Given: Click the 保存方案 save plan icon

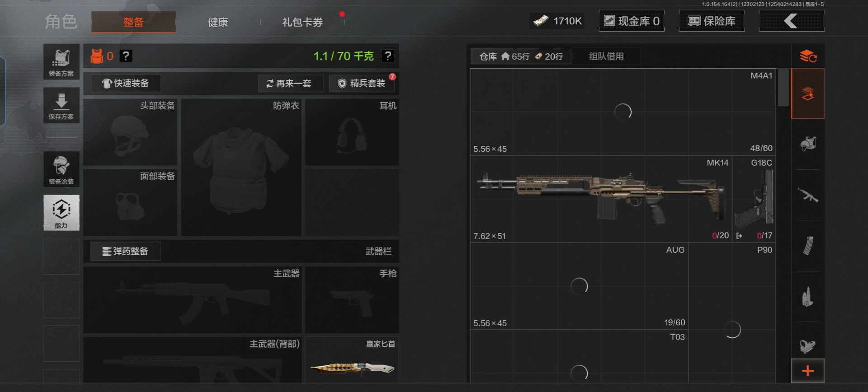Looking at the screenshot, I should click(x=61, y=105).
